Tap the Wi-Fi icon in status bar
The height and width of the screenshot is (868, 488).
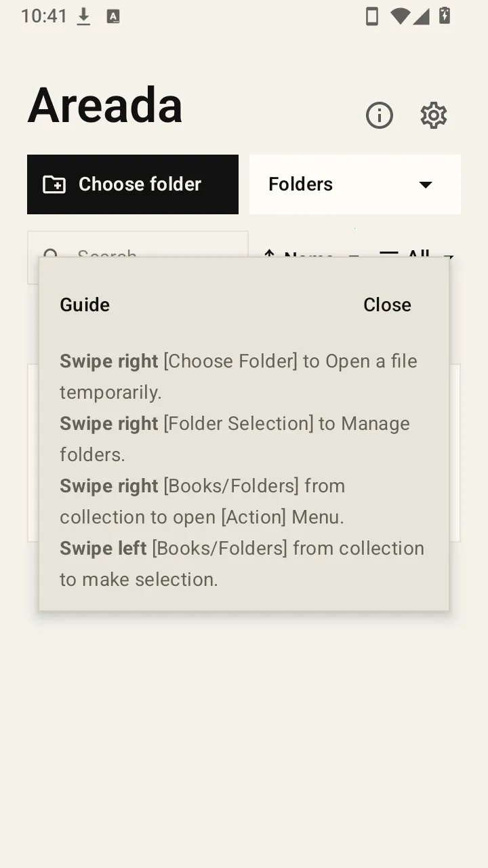click(x=400, y=16)
